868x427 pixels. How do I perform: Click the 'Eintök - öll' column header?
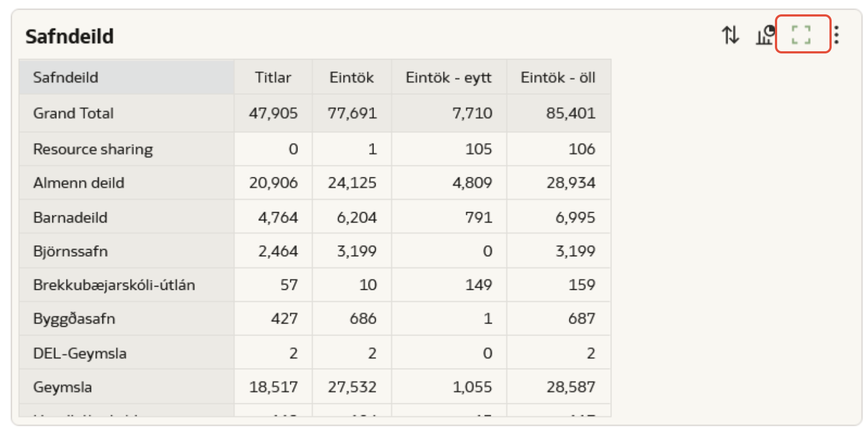tap(558, 77)
